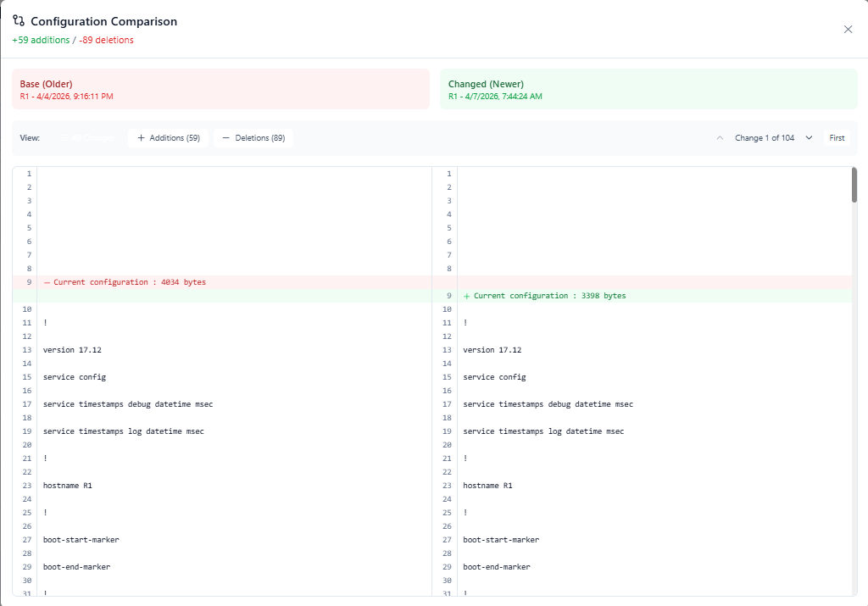
Task: Click 'hostname R1' in the older pane
Action: tap(68, 486)
